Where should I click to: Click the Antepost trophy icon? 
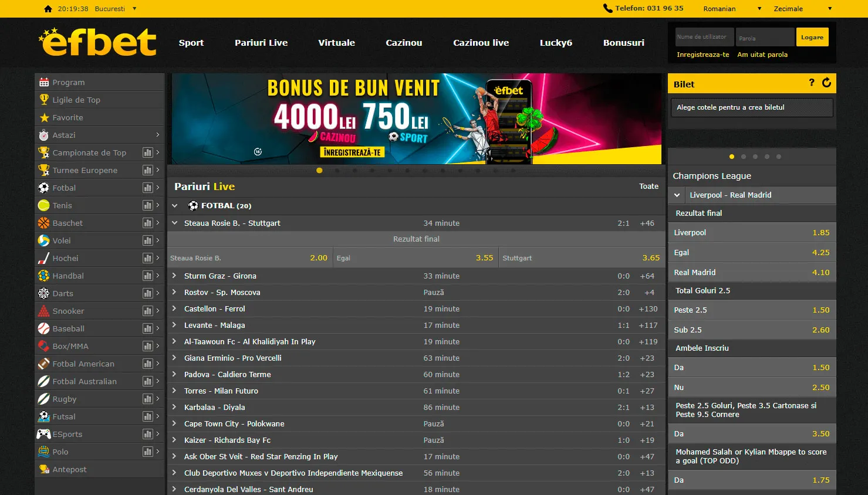44,469
